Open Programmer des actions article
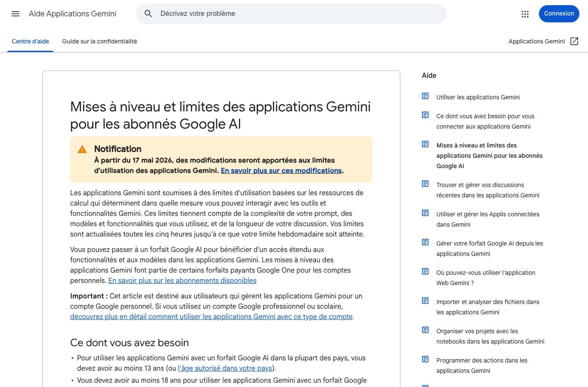The image size is (588, 387). coord(482,365)
